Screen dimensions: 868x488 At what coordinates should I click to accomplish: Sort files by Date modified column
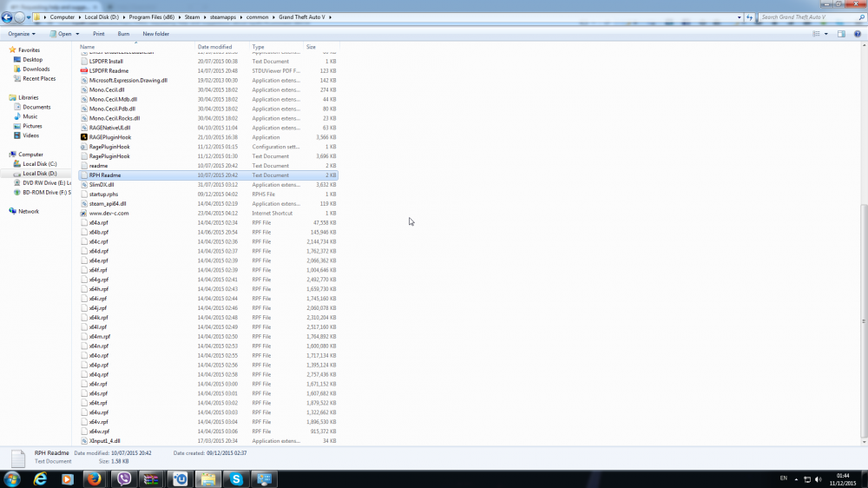click(x=222, y=47)
